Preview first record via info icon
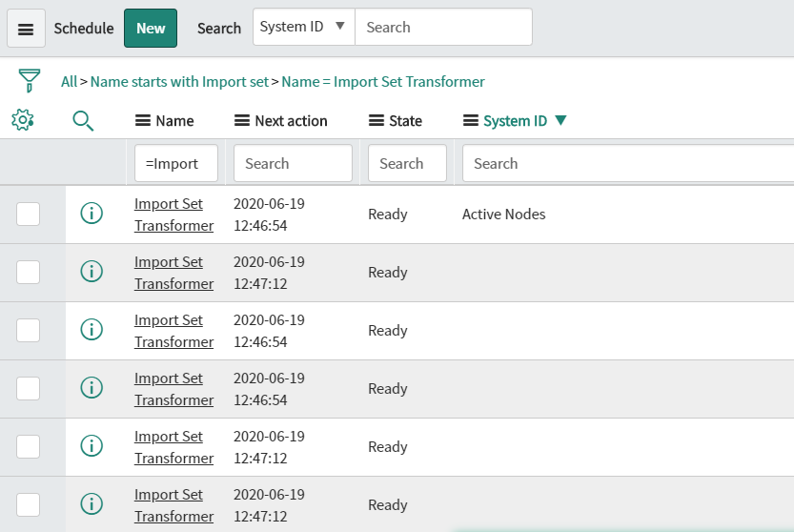Image resolution: width=794 pixels, height=532 pixels. [x=92, y=213]
